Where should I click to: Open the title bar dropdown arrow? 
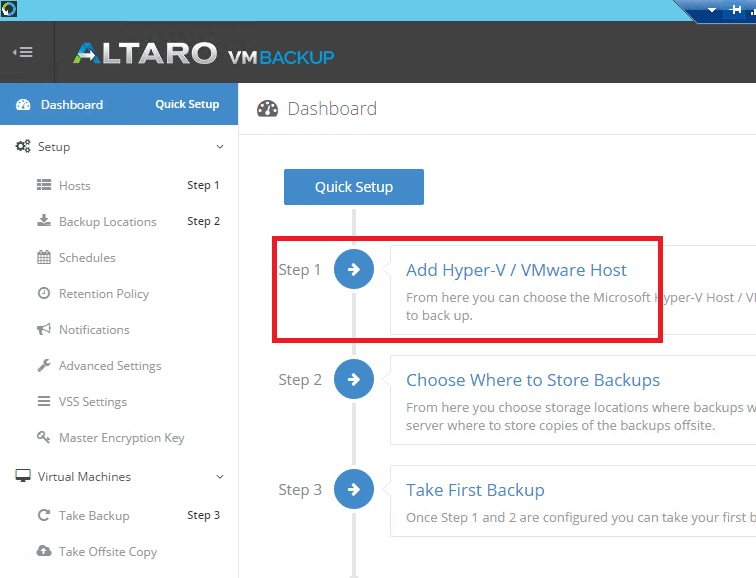coord(712,10)
